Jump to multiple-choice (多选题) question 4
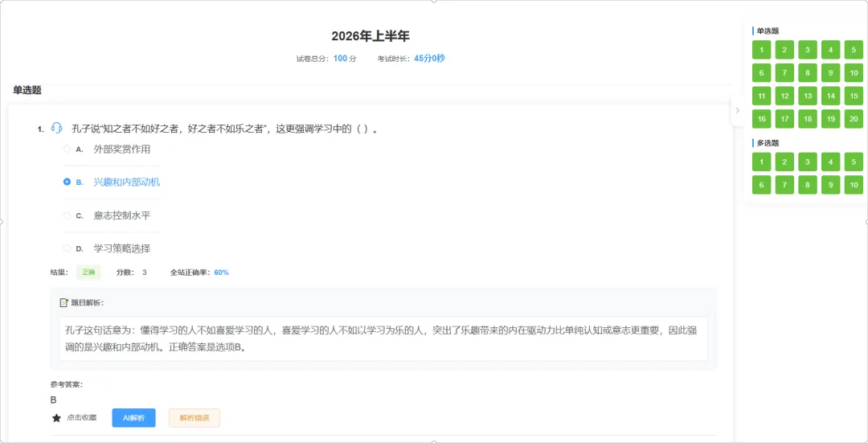 [831, 162]
